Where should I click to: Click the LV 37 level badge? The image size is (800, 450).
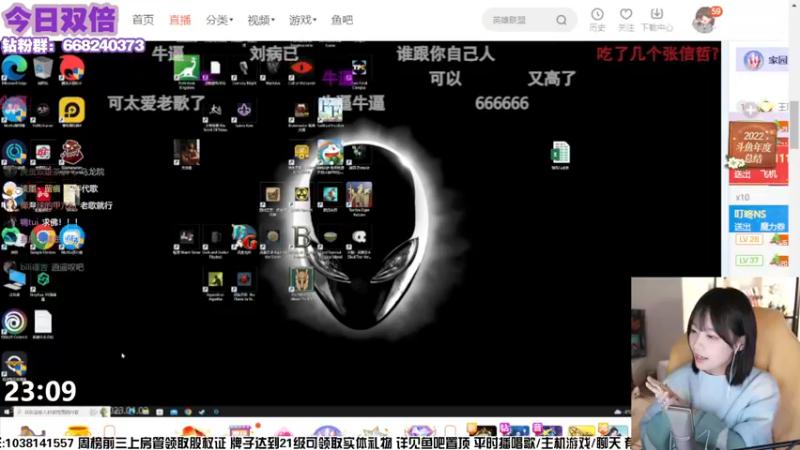(749, 261)
